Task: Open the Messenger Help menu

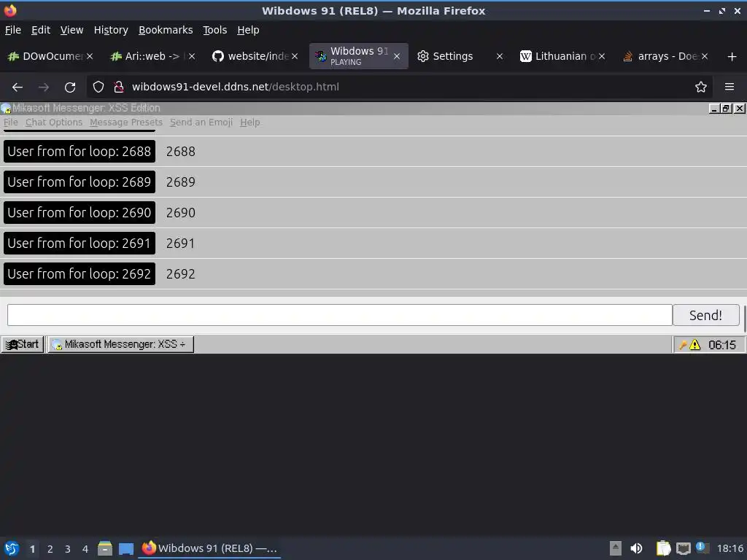Action: [249, 122]
